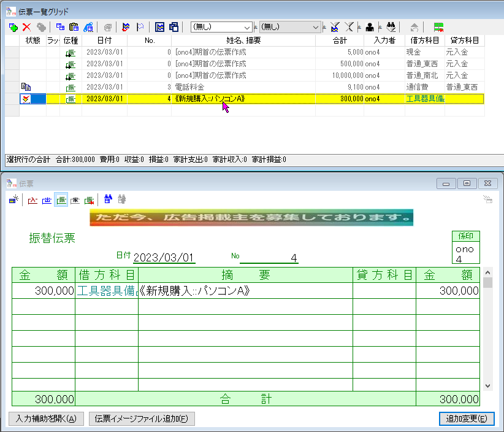Click the grayed-out tag label icon
504x432 pixels.
pyautogui.click(x=41, y=28)
